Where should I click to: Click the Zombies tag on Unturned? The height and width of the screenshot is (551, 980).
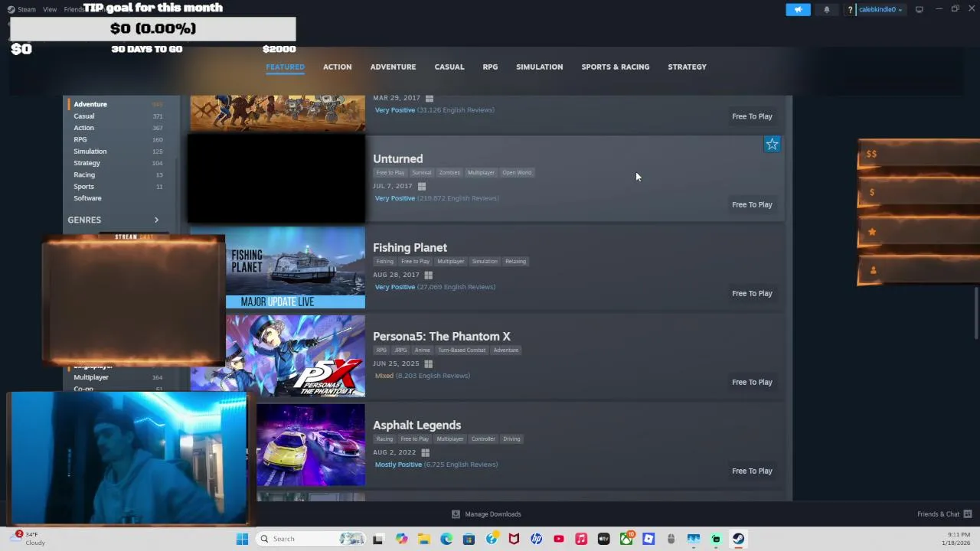(449, 173)
